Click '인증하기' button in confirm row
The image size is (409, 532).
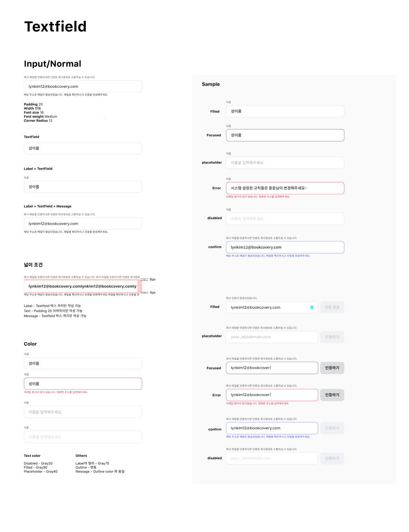coord(332,428)
